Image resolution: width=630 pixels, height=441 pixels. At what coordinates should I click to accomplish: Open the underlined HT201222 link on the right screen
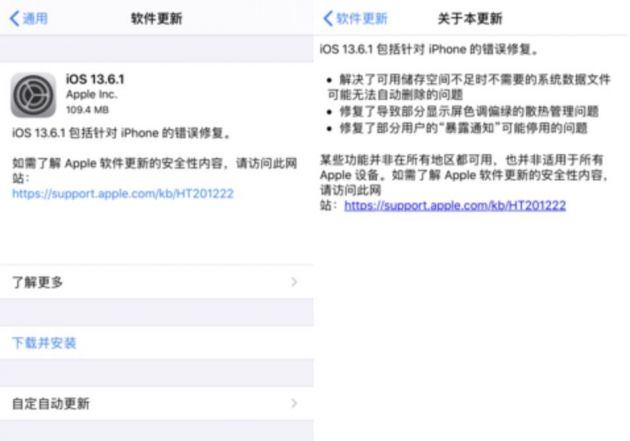point(455,206)
